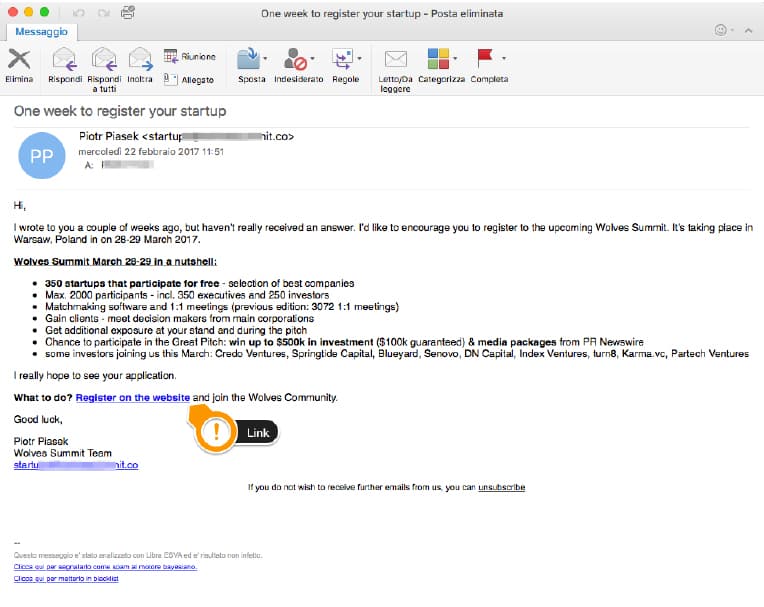Open smiley feedback dropdown arrow

[x=732, y=30]
